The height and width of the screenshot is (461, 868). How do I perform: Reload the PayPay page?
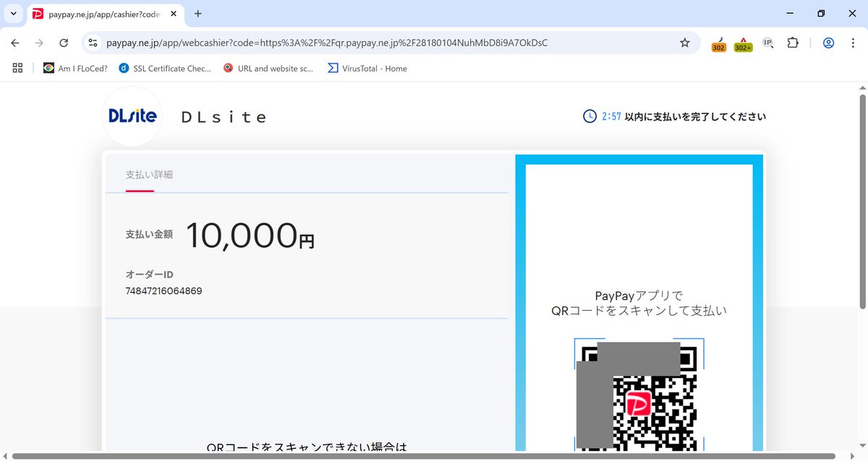[64, 43]
